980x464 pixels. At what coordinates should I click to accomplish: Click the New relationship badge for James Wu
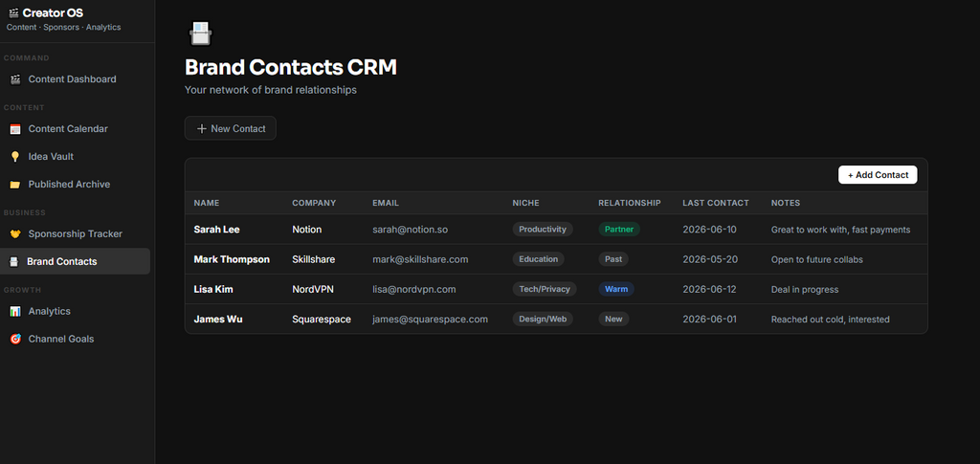tap(613, 320)
